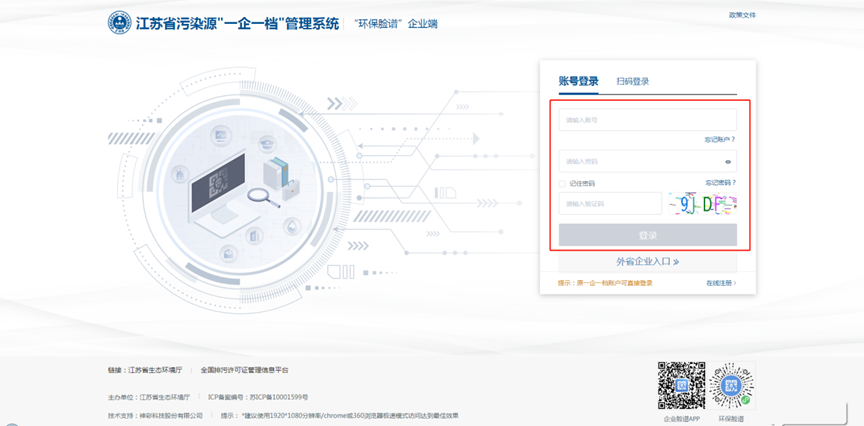Click the Jiangsu system logo emblem
Screen dimensions: 864x426
click(x=119, y=22)
